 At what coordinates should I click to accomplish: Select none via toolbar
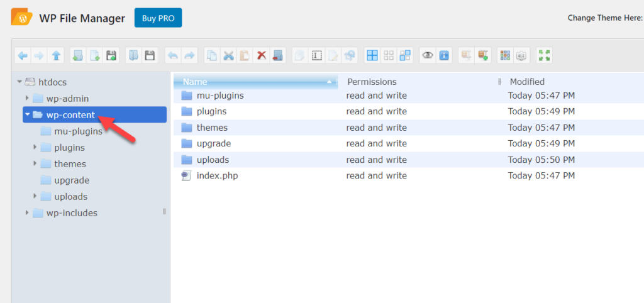tap(389, 55)
